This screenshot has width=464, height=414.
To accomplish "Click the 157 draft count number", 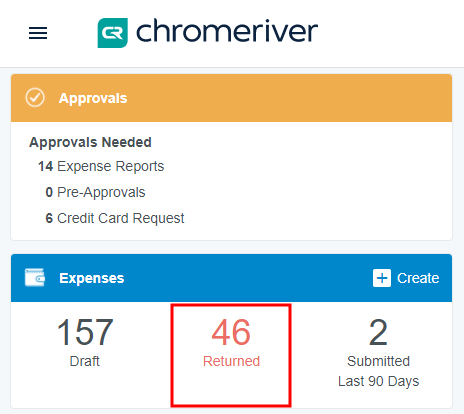I will tap(85, 332).
